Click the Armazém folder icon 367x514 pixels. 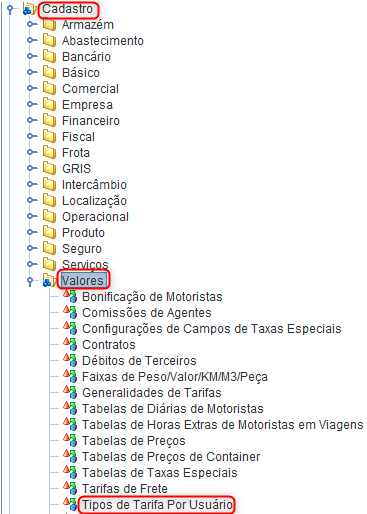[49, 24]
